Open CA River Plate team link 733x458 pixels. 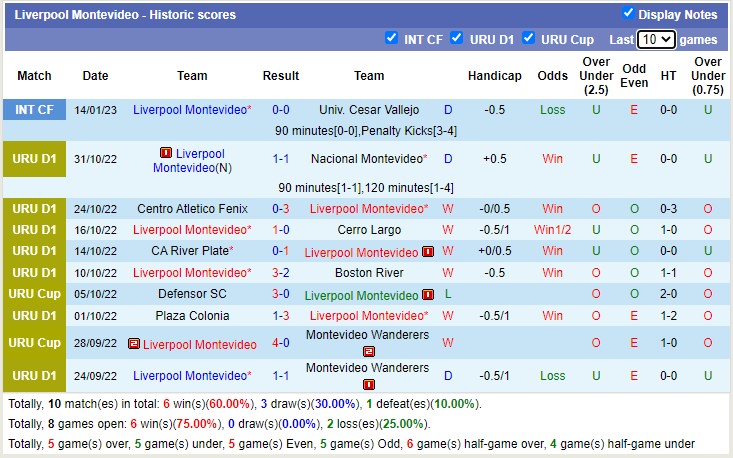(190, 251)
